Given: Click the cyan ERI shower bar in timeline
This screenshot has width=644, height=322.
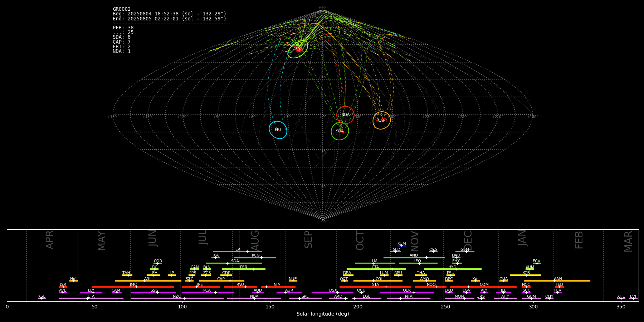Looking at the screenshot, I should point(238,252).
